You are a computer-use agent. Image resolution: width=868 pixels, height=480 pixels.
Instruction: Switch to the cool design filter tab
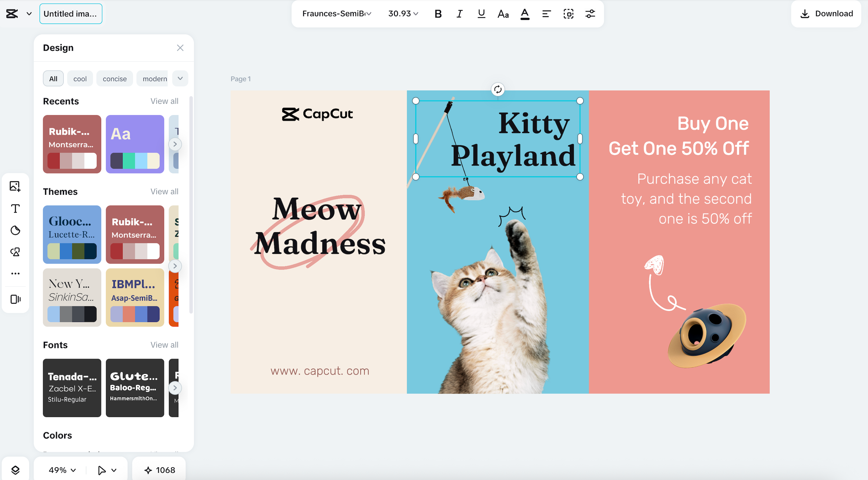80,79
